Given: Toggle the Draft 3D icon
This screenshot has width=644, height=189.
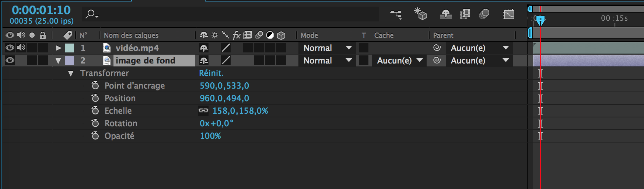Looking at the screenshot, I should coord(420,14).
